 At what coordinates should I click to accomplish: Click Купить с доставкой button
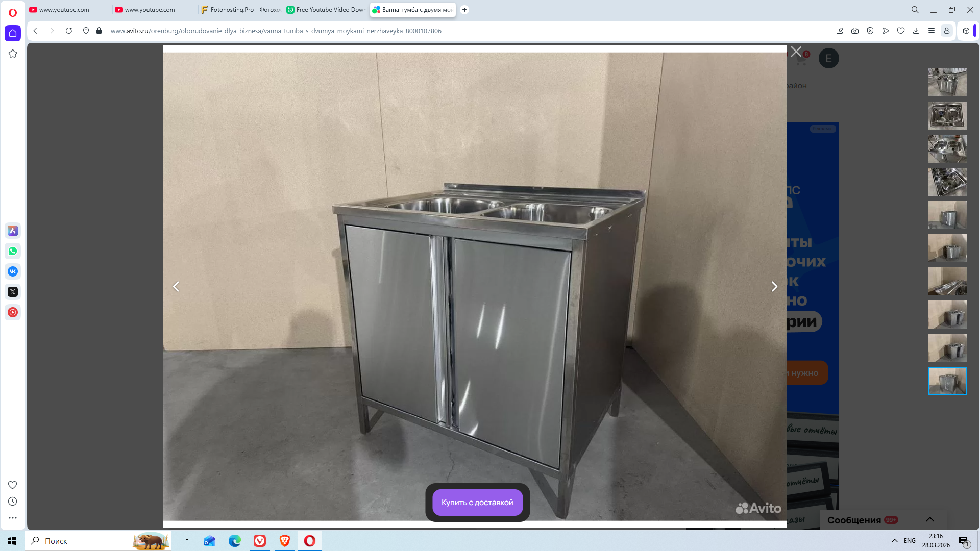(477, 503)
